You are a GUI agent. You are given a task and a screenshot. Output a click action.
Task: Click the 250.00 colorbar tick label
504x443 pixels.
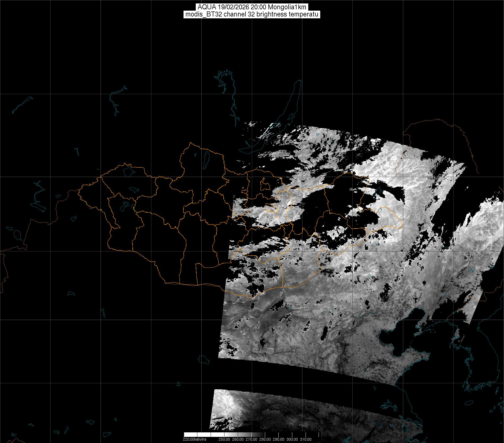tap(224, 439)
